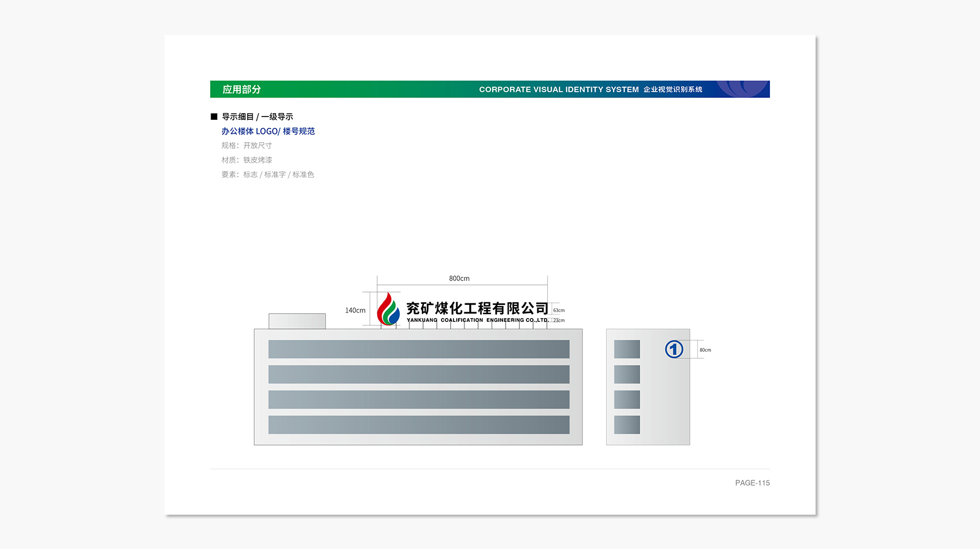Screen dimensions: 980x549
Task: Click the 应用部分 header title
Action: tap(242, 89)
